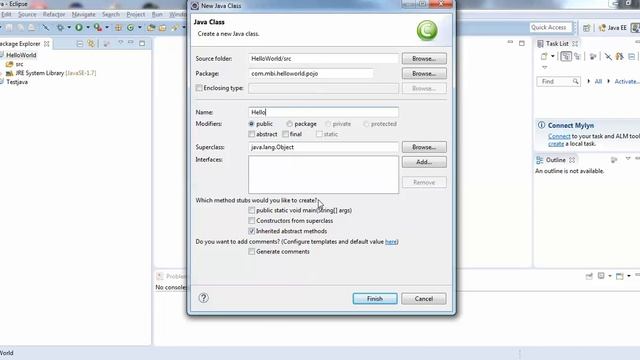
Task: Click Browse next to Source folder
Action: tap(424, 59)
